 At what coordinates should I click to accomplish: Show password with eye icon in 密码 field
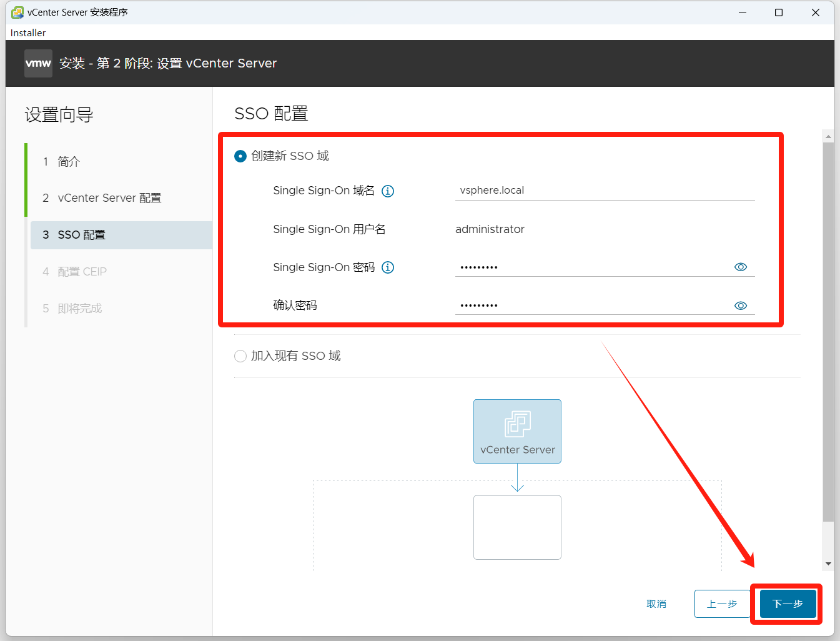[741, 267]
